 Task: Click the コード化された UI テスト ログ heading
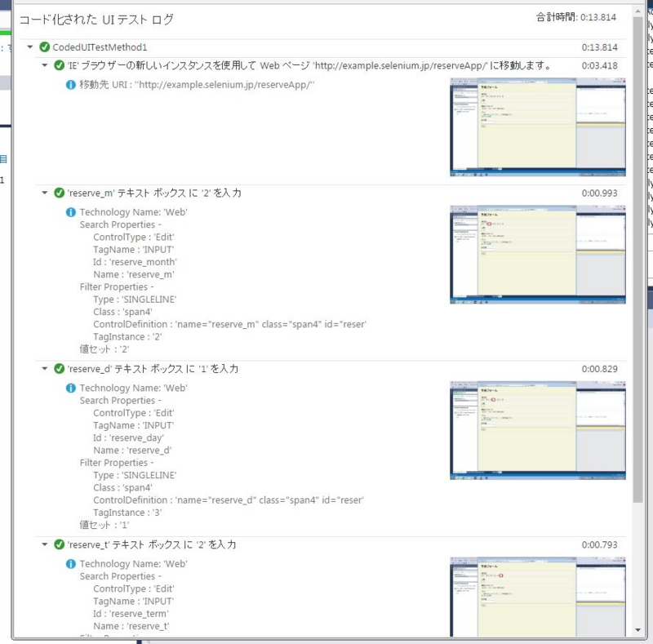coord(96,19)
